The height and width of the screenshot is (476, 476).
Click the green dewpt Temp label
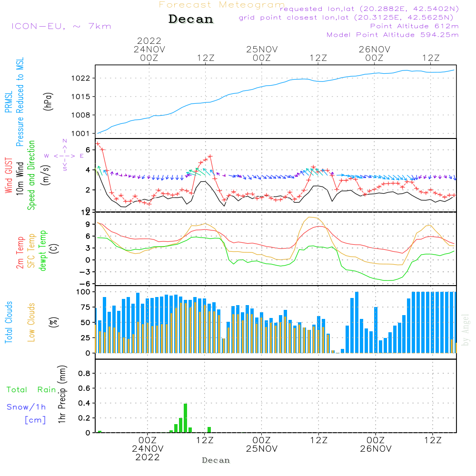(x=43, y=251)
